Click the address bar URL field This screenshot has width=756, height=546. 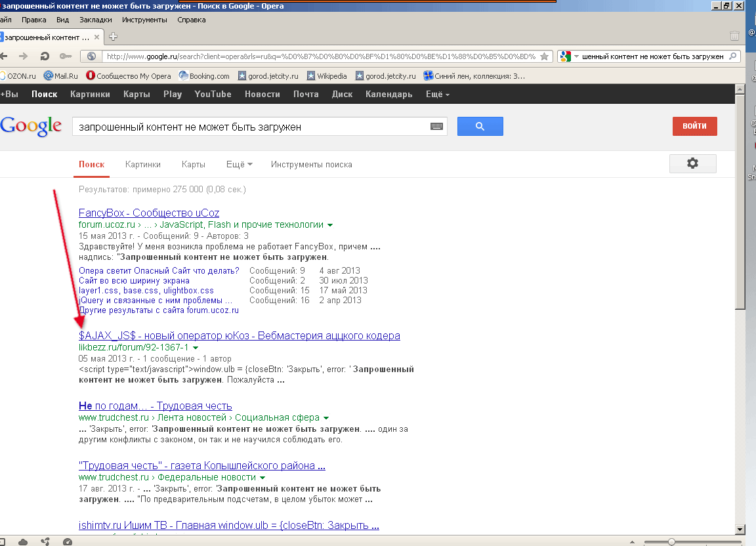321,56
